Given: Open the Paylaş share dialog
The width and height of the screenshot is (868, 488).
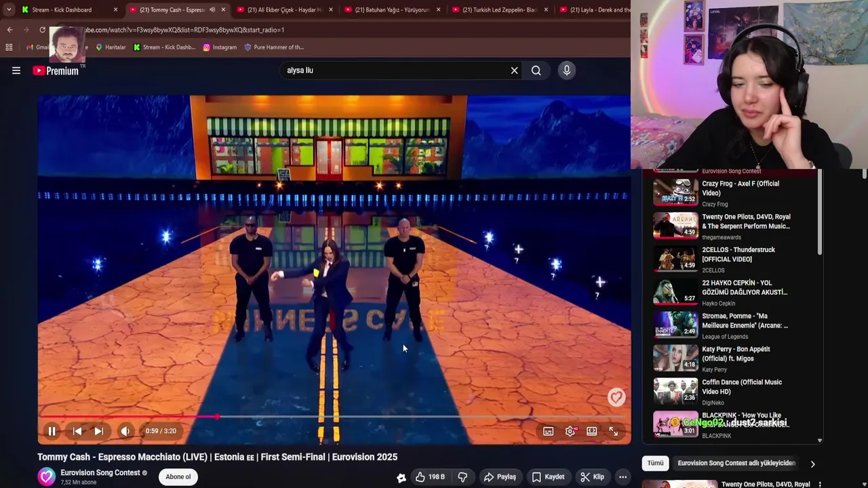Looking at the screenshot, I should click(500, 476).
